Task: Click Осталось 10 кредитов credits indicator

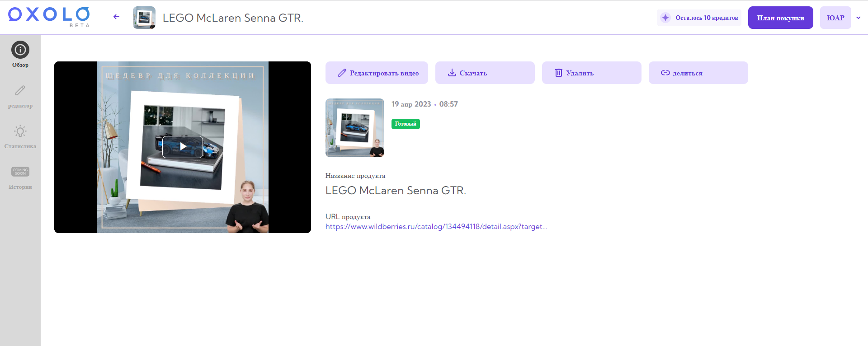Action: (x=699, y=18)
